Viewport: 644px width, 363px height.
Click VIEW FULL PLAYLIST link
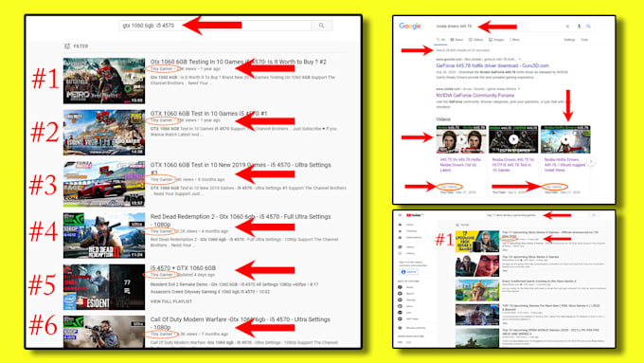(171, 301)
